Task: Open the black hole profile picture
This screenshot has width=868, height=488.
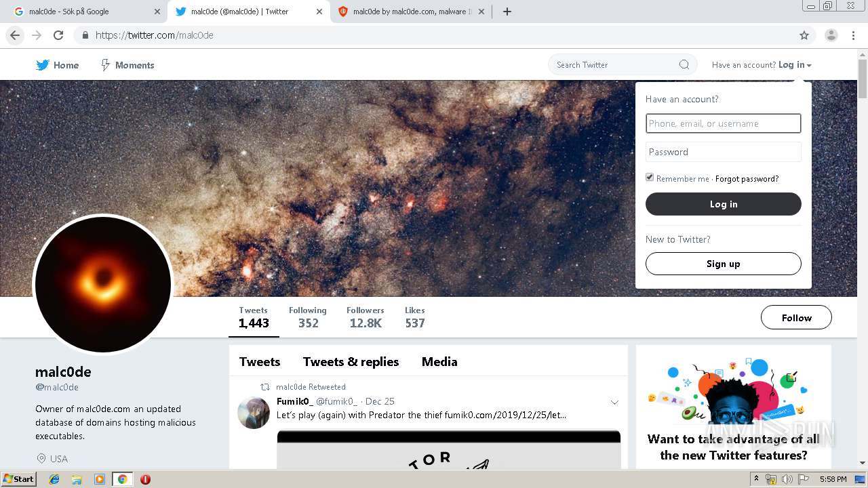Action: pos(103,285)
